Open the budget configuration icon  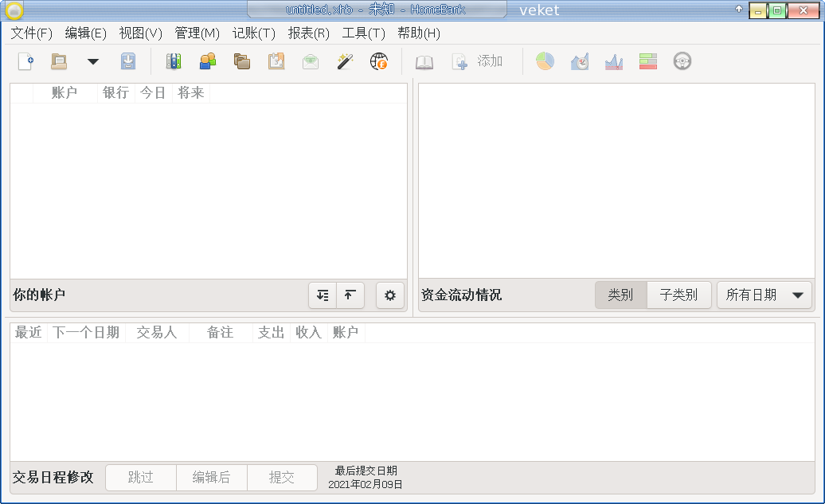pyautogui.click(x=311, y=61)
